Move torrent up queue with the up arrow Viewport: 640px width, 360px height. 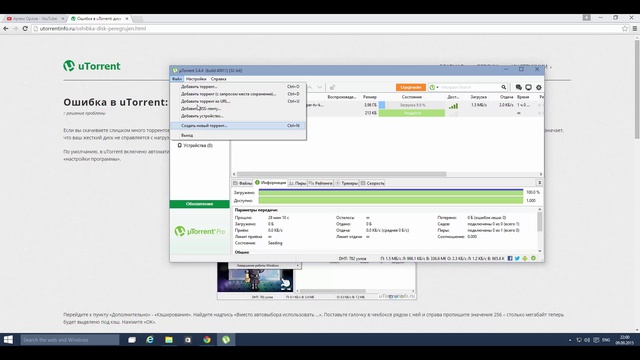(x=310, y=87)
